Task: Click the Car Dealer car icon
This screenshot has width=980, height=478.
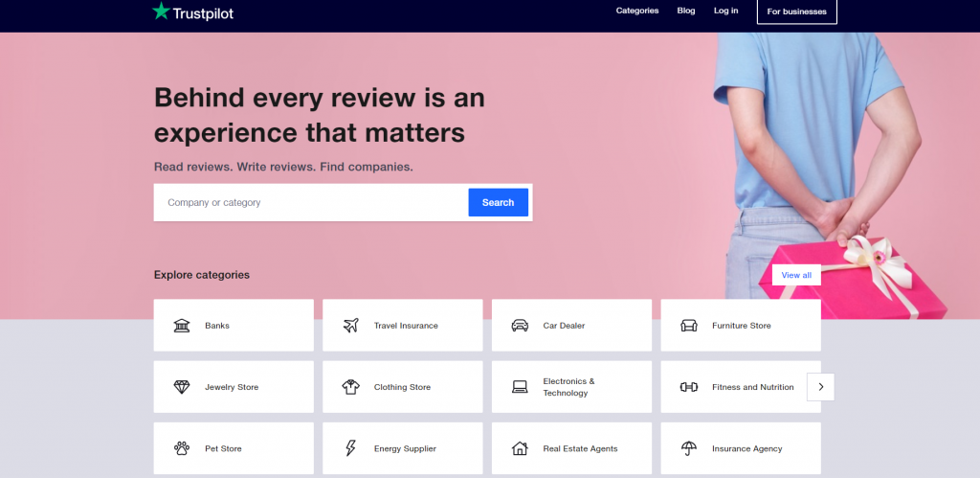Action: click(520, 326)
